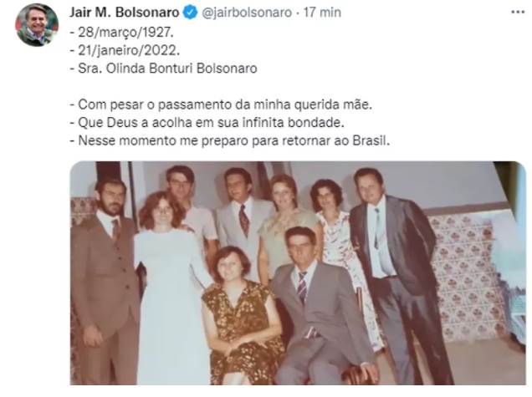
Task: Open Jair M. Bolsonaro's profile avatar
Action: [37, 25]
